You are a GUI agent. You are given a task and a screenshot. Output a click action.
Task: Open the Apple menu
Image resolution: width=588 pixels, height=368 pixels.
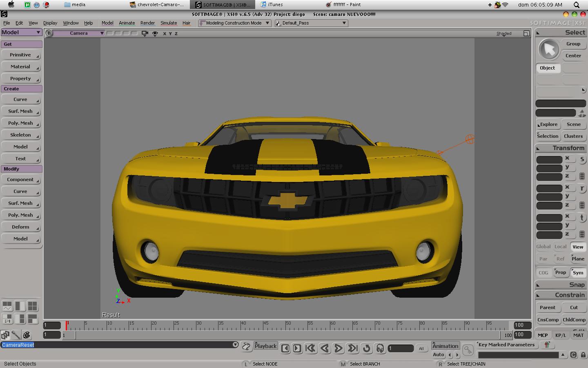point(11,4)
